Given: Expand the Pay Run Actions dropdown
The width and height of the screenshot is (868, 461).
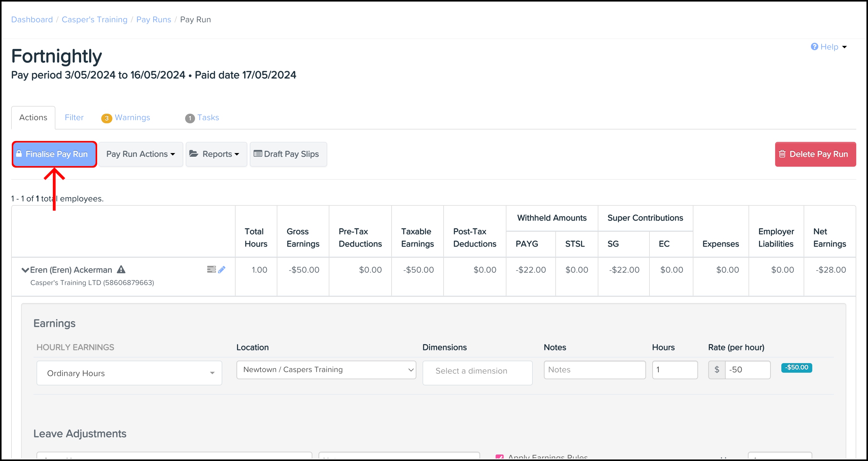Looking at the screenshot, I should point(141,154).
